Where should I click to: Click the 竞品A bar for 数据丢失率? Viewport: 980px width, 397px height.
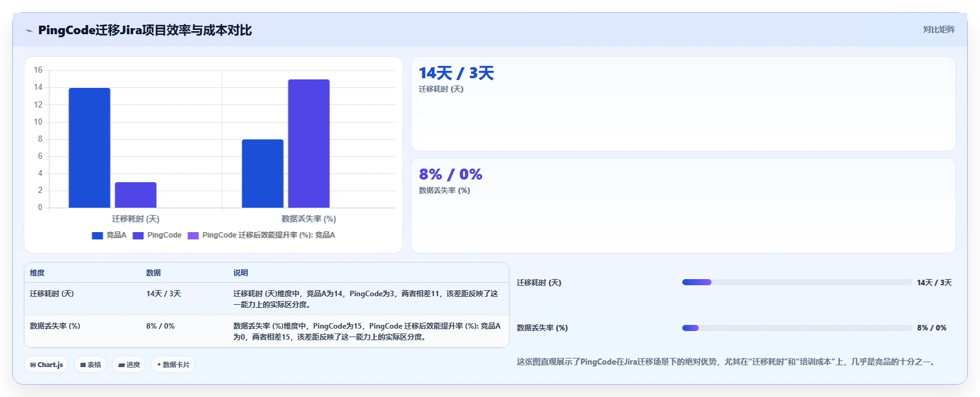pyautogui.click(x=262, y=173)
